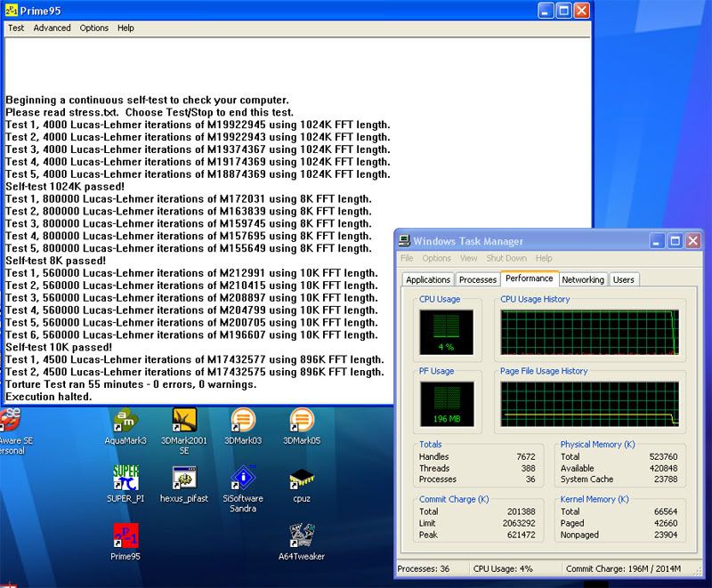712x588 pixels.
Task: Click the 'Self-test 1024K passed!' line
Action: 65,187
